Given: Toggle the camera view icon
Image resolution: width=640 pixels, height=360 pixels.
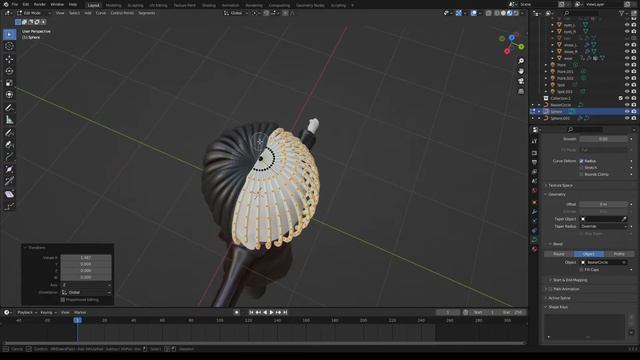Looking at the screenshot, I should 521,81.
